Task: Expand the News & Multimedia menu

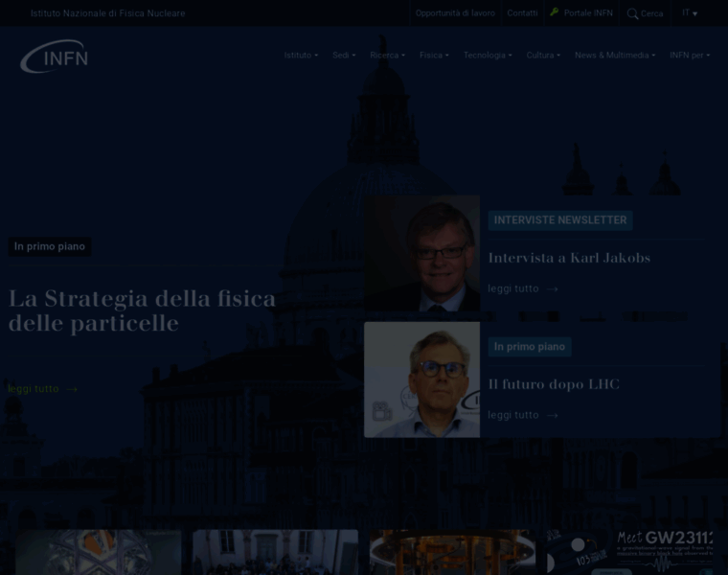Action: click(x=615, y=56)
